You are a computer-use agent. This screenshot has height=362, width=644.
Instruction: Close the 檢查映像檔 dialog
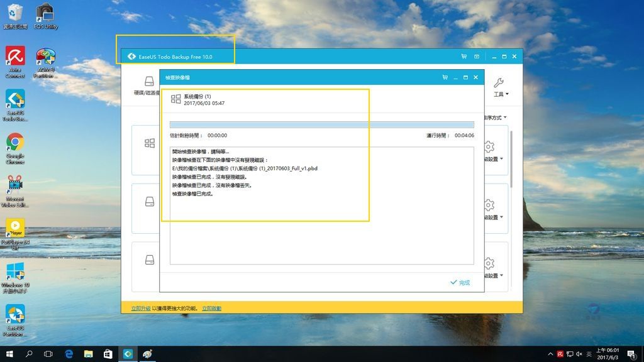[x=475, y=77]
